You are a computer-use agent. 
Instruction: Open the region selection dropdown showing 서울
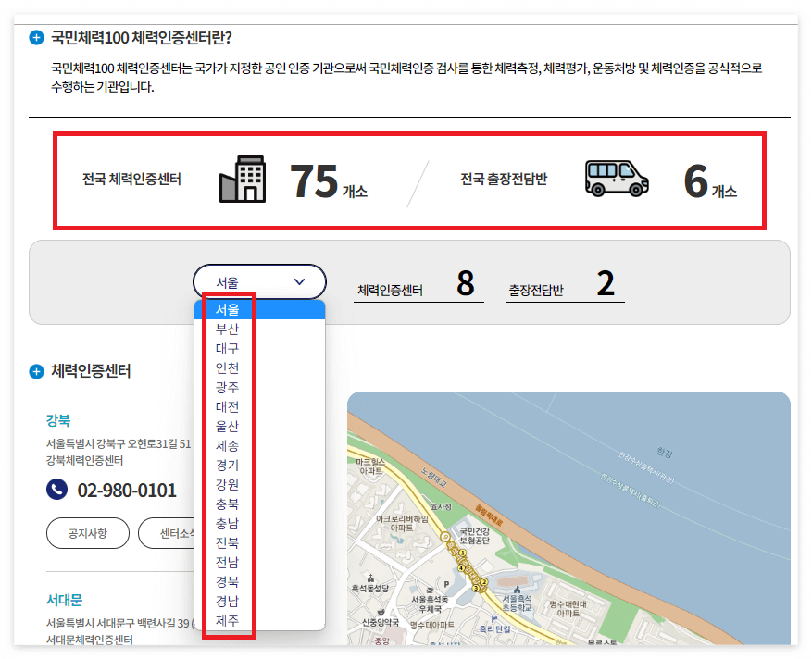pos(259,281)
